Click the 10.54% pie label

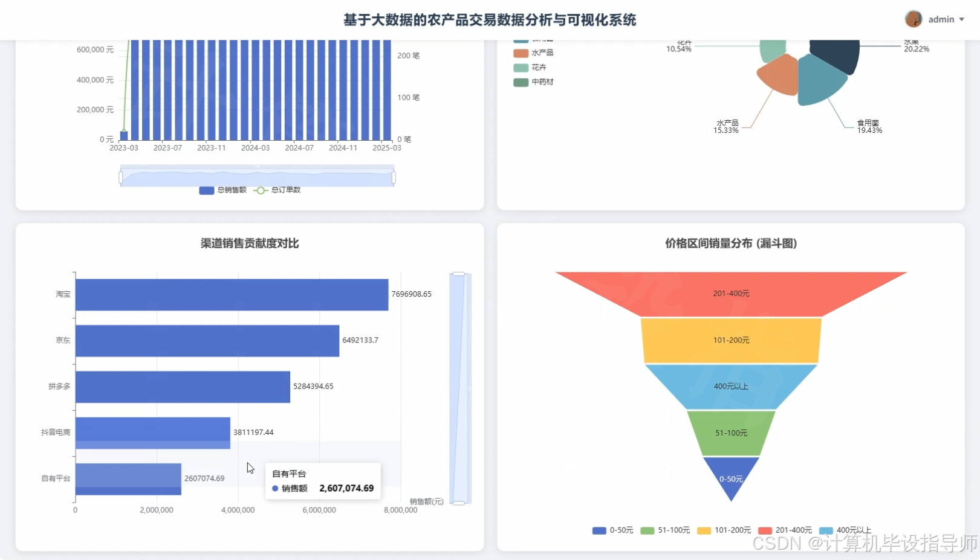pos(679,49)
